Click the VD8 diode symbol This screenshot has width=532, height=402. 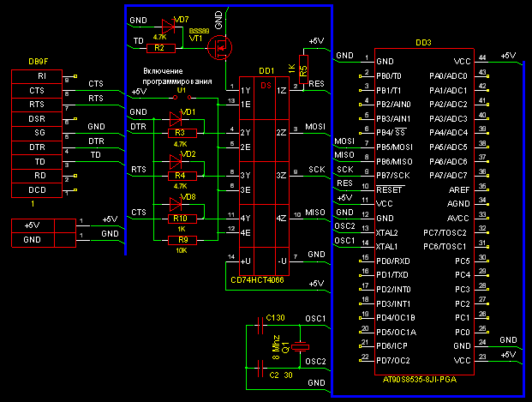pos(177,204)
